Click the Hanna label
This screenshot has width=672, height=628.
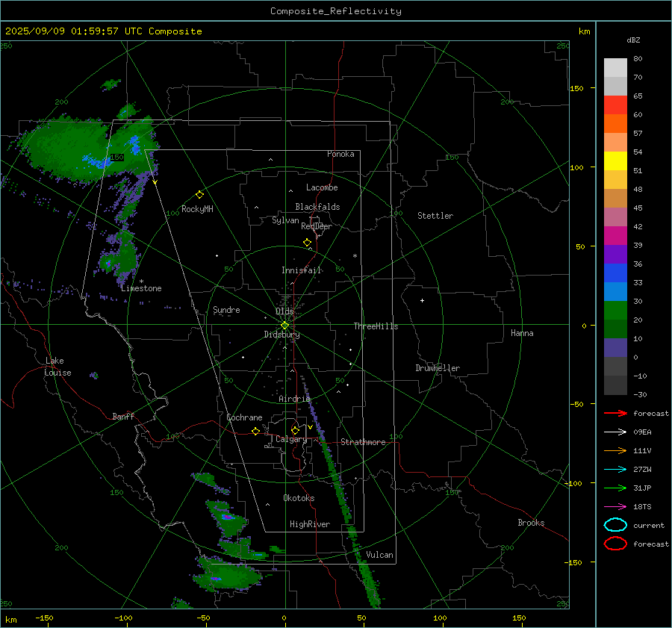pyautogui.click(x=522, y=333)
